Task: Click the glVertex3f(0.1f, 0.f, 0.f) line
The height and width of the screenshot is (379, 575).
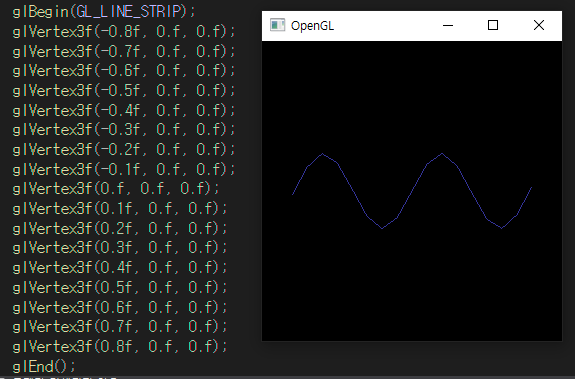Action: 120,209
